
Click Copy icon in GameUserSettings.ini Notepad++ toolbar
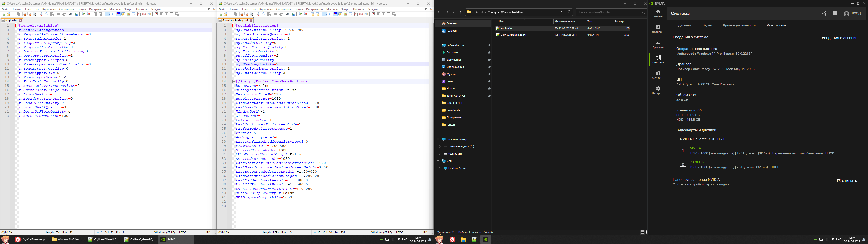point(264,14)
